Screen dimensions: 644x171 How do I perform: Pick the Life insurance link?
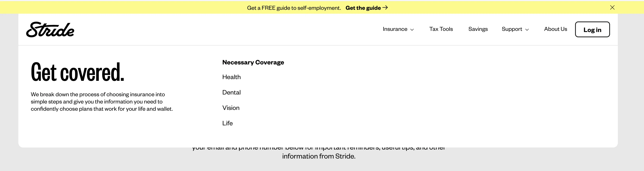[x=227, y=123]
